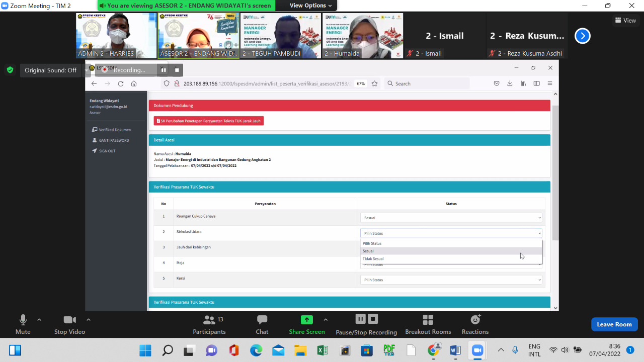The height and width of the screenshot is (362, 644).
Task: Show next participants with blue arrow
Action: (x=582, y=36)
